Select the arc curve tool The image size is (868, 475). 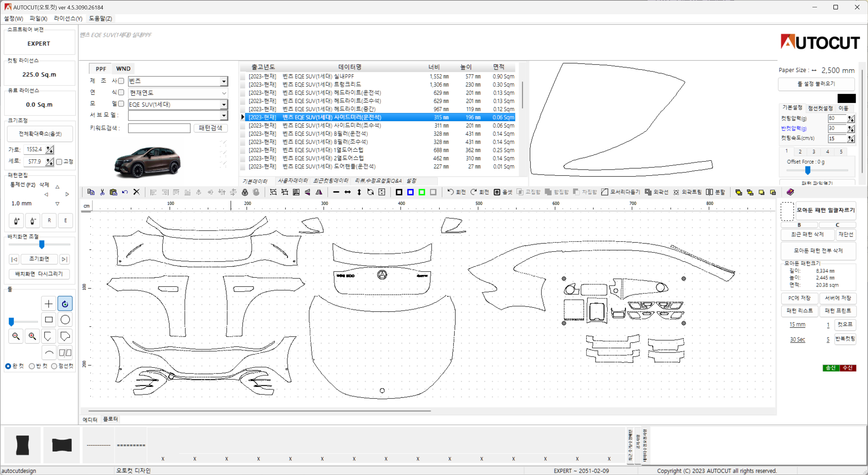[x=49, y=352]
